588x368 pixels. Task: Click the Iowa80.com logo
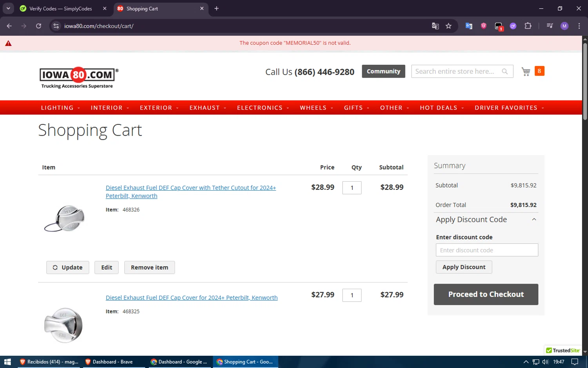point(79,77)
